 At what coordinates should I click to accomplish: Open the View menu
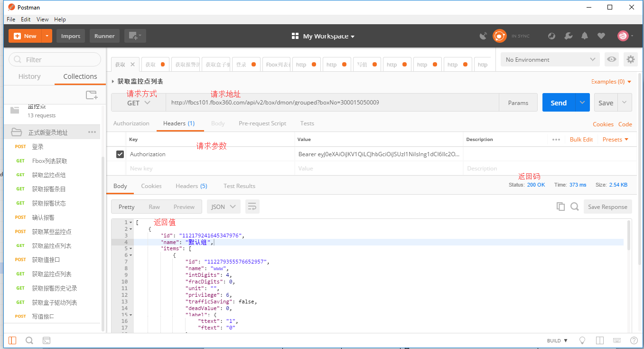tap(43, 19)
